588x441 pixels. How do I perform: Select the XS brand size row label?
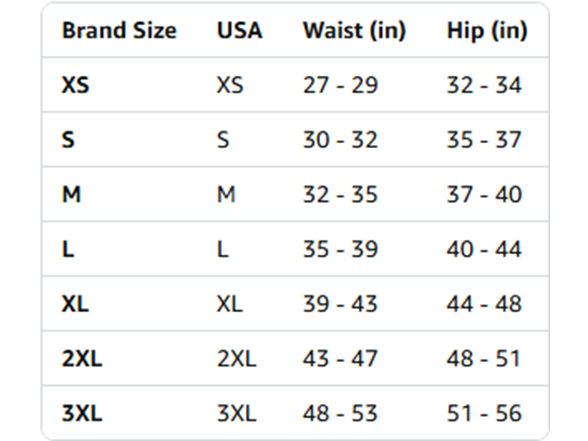pos(75,85)
